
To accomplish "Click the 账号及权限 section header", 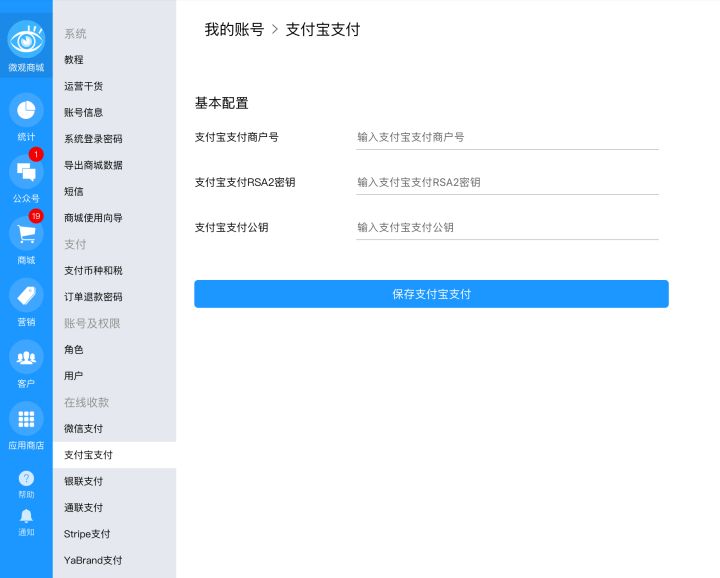I will point(92,323).
